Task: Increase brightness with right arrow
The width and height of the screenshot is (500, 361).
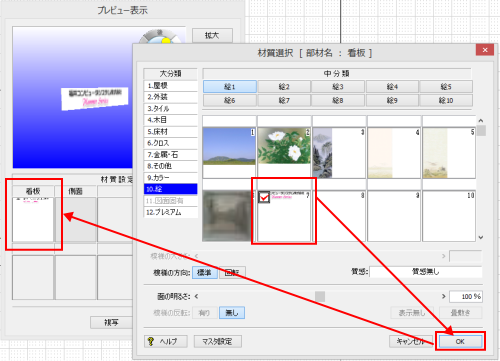Action: click(443, 296)
